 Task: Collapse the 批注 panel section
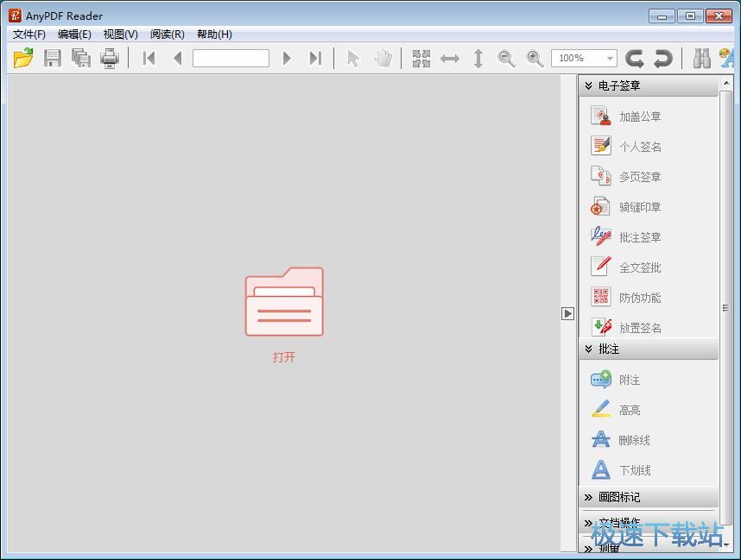589,349
